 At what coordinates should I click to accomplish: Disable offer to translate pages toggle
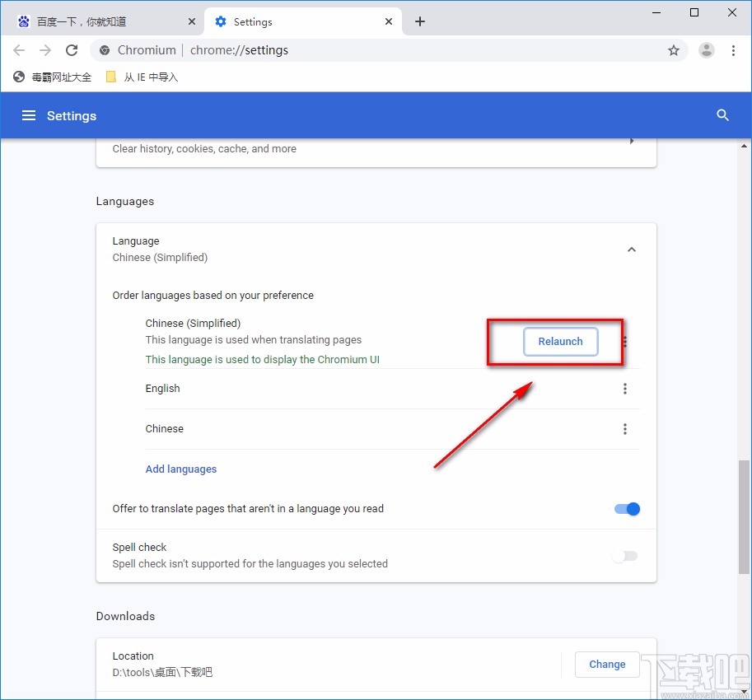click(x=628, y=509)
